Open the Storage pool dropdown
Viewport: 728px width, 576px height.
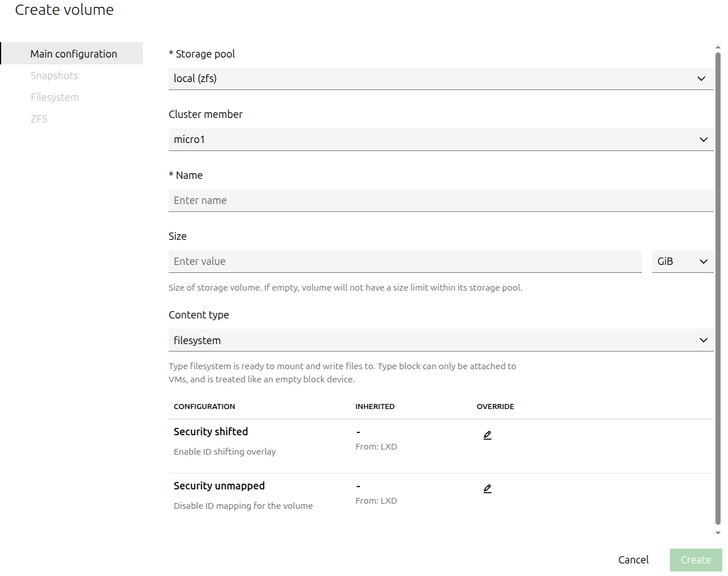coord(440,79)
